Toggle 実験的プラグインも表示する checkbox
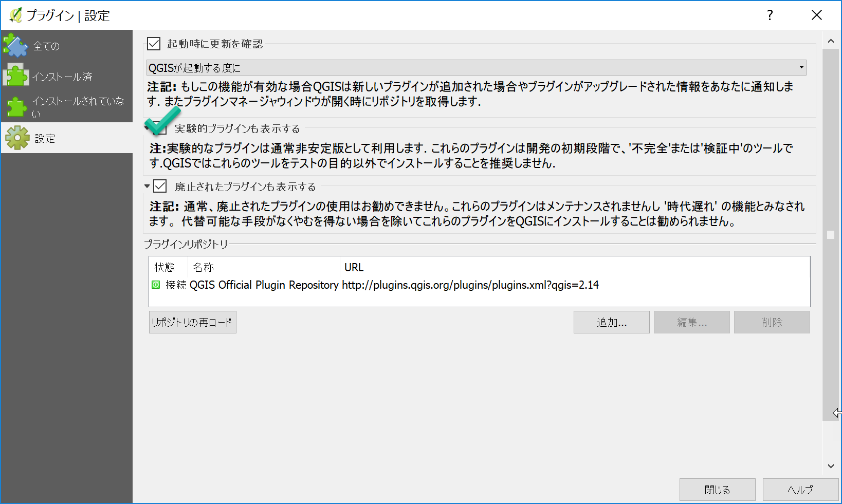The width and height of the screenshot is (842, 504). pos(160,128)
